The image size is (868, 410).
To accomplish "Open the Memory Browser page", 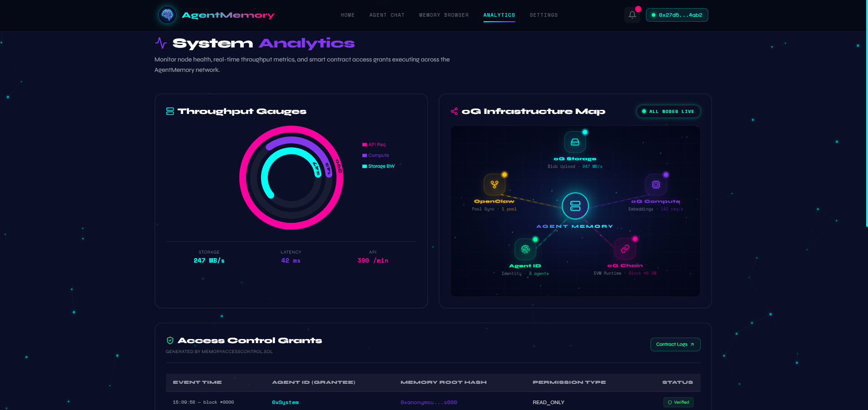I will point(444,15).
